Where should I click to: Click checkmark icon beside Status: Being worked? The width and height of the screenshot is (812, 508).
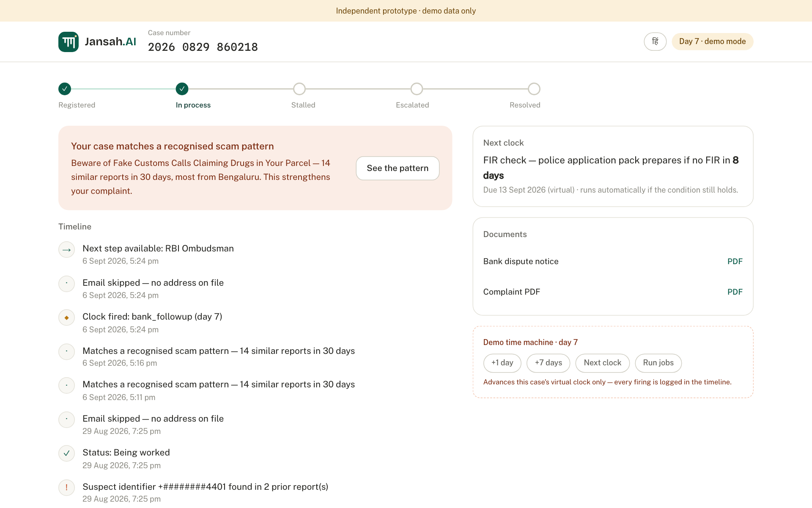click(x=67, y=453)
